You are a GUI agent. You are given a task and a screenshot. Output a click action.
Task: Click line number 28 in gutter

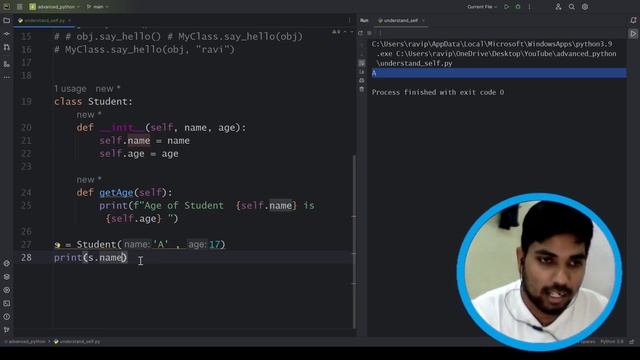[x=26, y=258]
